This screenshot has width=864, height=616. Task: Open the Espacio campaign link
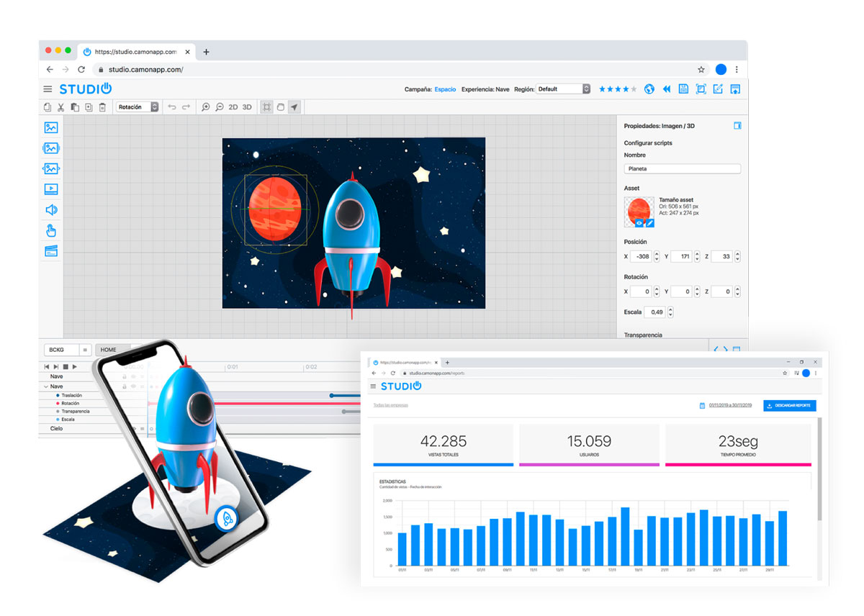(445, 89)
